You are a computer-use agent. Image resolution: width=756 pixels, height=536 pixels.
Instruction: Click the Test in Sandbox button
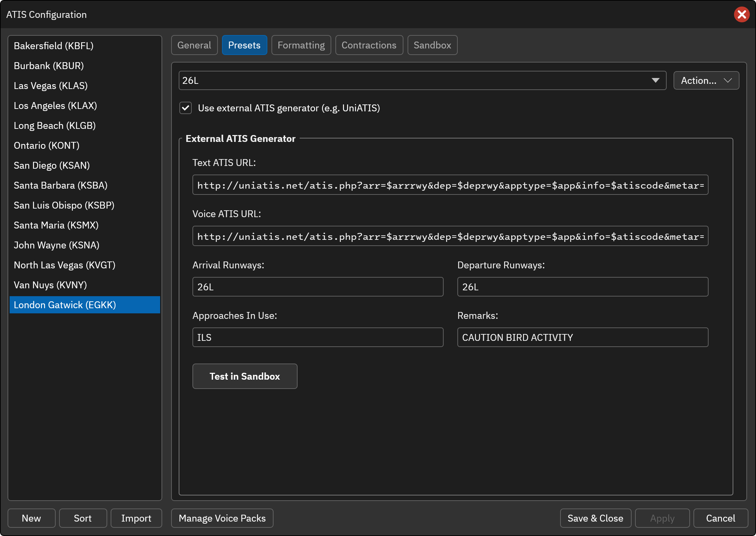point(245,376)
